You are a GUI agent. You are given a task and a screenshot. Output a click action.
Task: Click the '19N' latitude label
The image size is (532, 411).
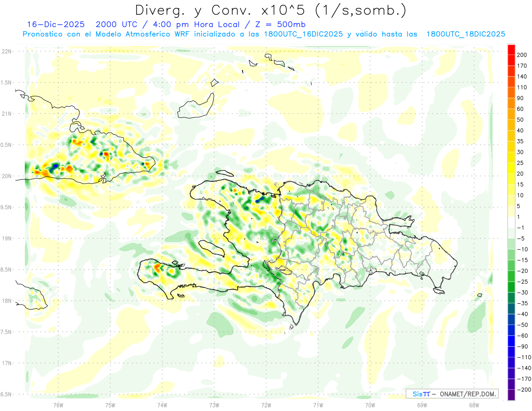click(6, 239)
